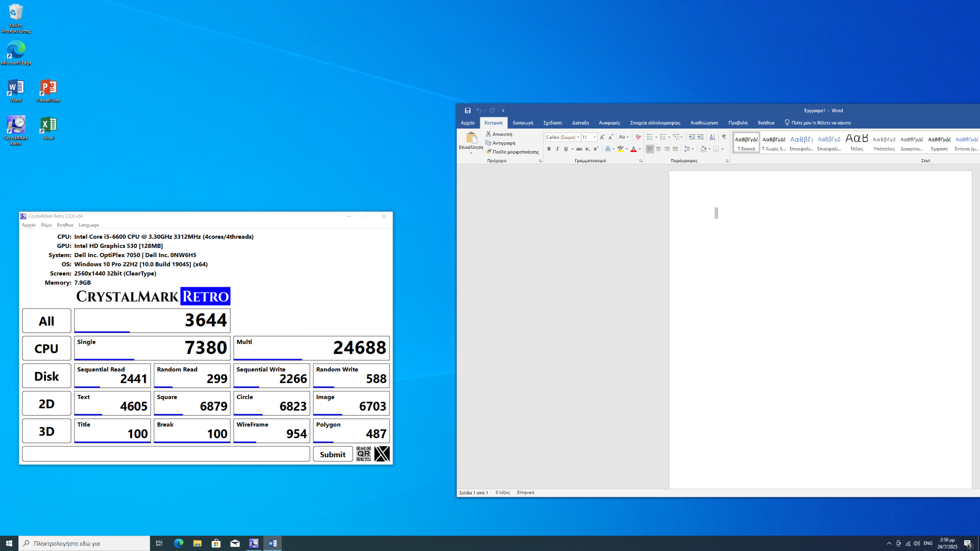Increase font size with the A-up icon
The image size is (980, 551).
(602, 137)
